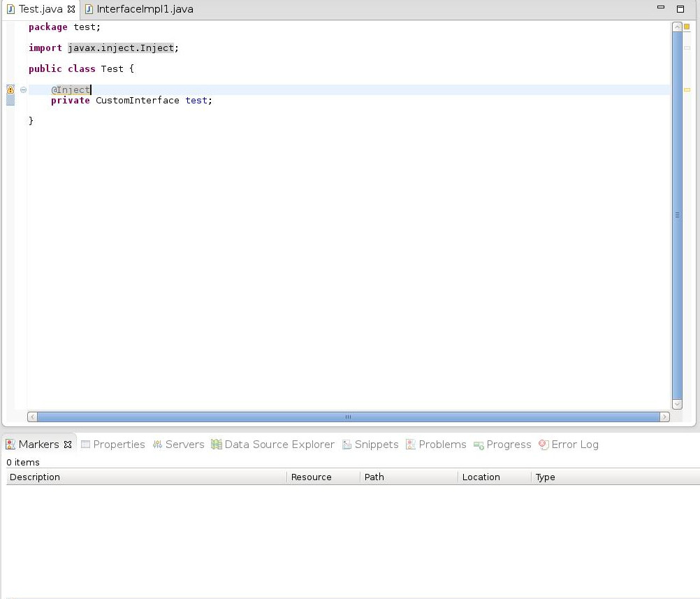Click the Markers view icon
The image size is (700, 599).
(x=10, y=445)
